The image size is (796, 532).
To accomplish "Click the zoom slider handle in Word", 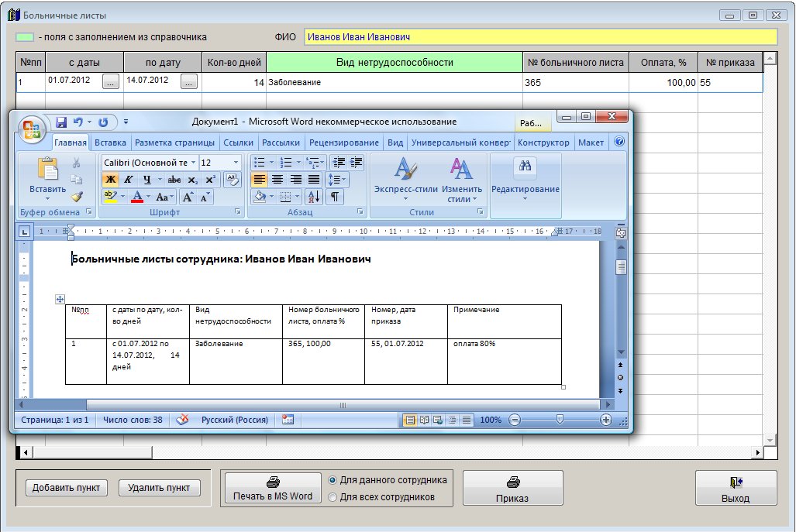I will (x=560, y=420).
